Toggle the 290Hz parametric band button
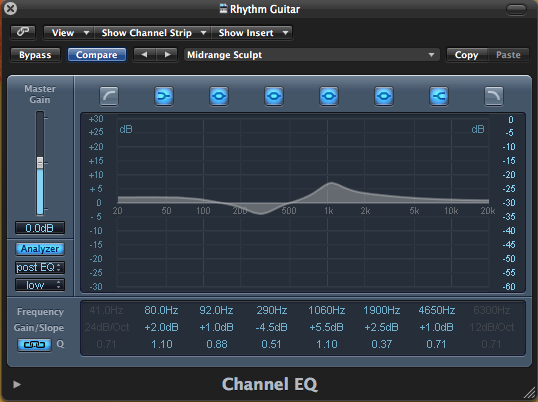 [274, 96]
